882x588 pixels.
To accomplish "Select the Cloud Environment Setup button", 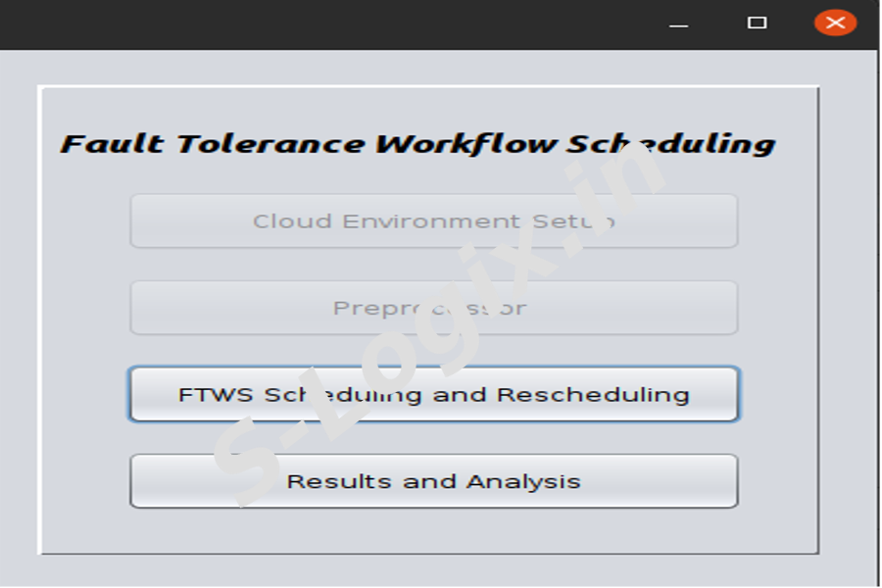I will tap(433, 221).
